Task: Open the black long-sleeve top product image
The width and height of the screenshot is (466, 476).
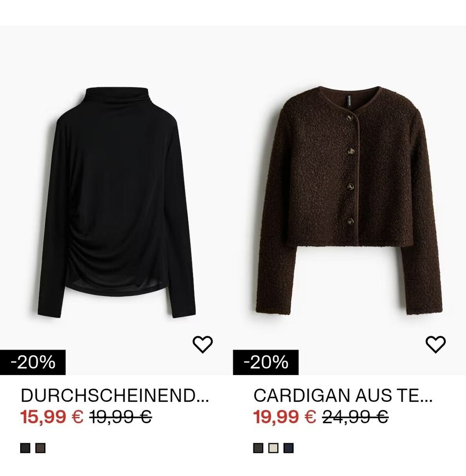Action: click(x=116, y=203)
